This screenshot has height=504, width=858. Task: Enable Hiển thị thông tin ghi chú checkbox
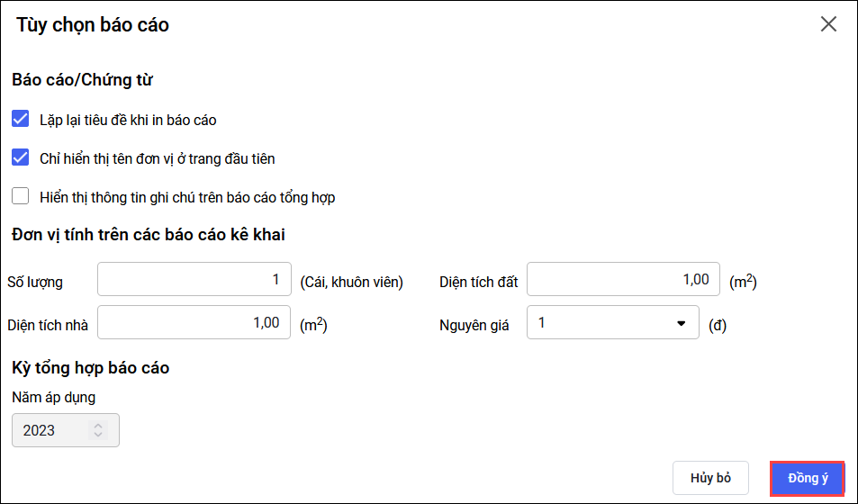21,196
